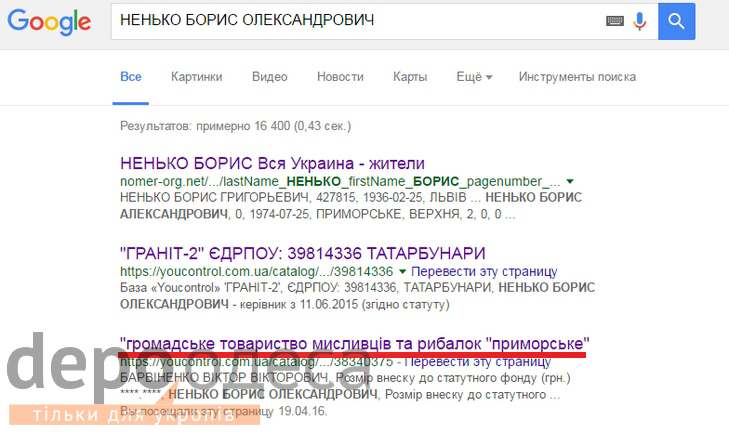
Task: Open the on-screen keyboard icon
Action: point(615,21)
